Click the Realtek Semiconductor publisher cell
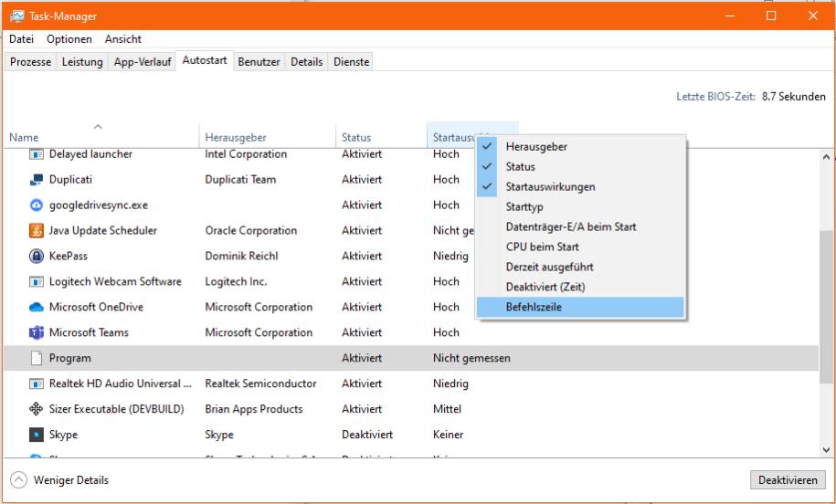Viewport: 836px width, 504px height. pyautogui.click(x=260, y=383)
